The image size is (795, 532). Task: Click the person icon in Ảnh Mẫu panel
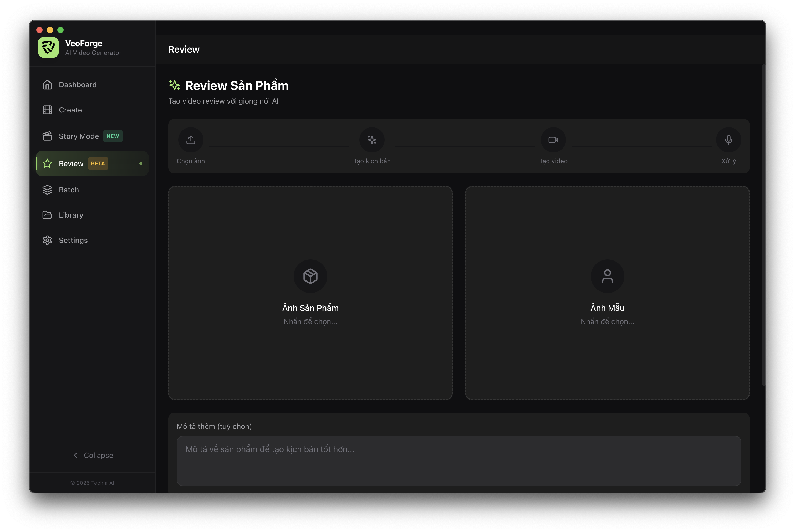[607, 276]
